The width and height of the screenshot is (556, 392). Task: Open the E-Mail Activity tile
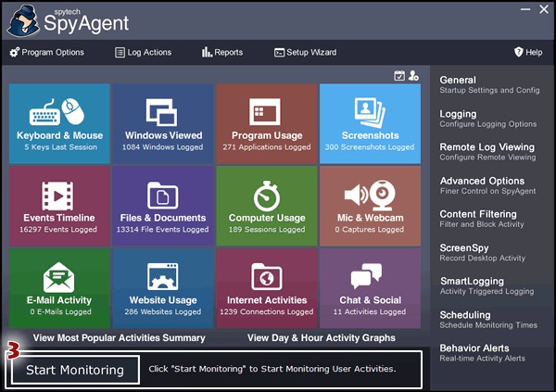59,287
